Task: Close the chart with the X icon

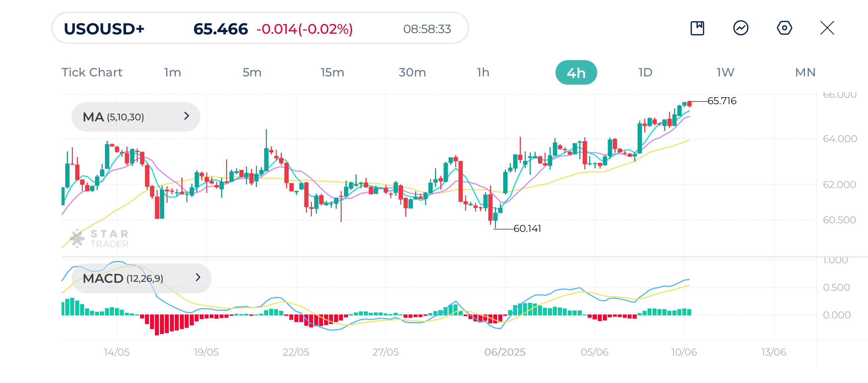Action: (827, 28)
